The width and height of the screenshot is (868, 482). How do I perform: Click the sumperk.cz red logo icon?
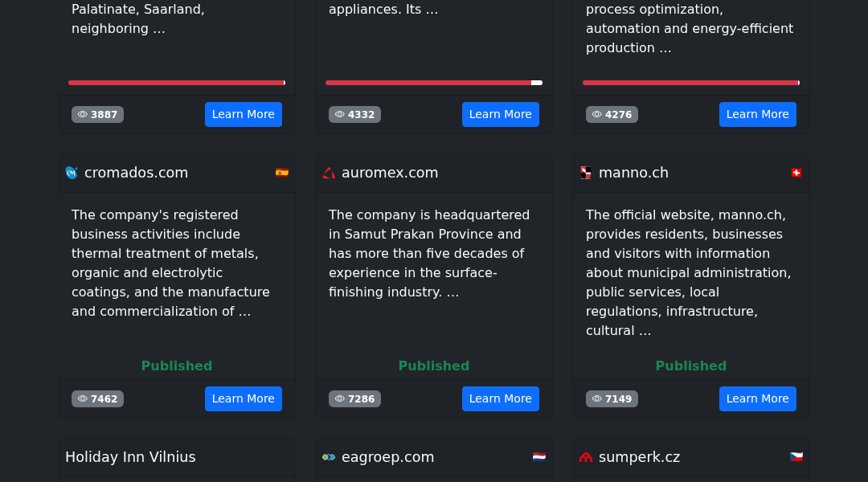pyautogui.click(x=586, y=457)
